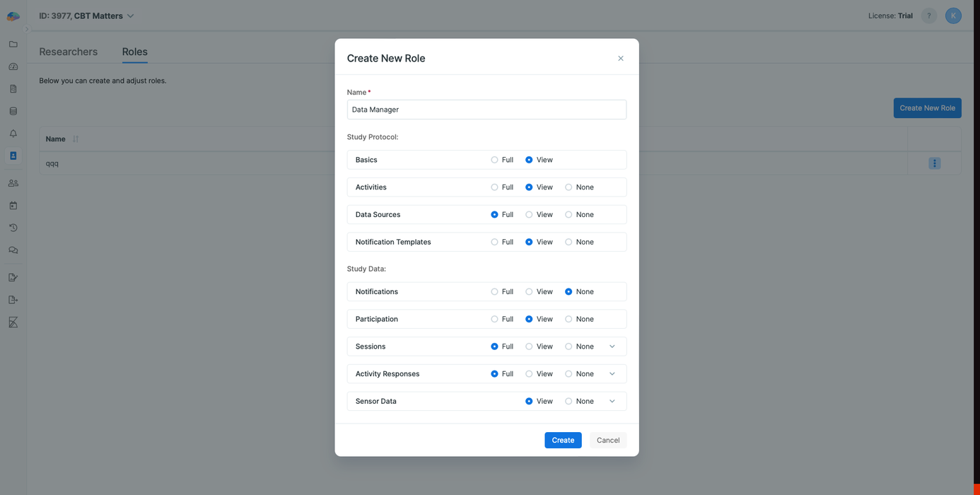Select the database icon in the sidebar
980x495 pixels.
click(13, 110)
